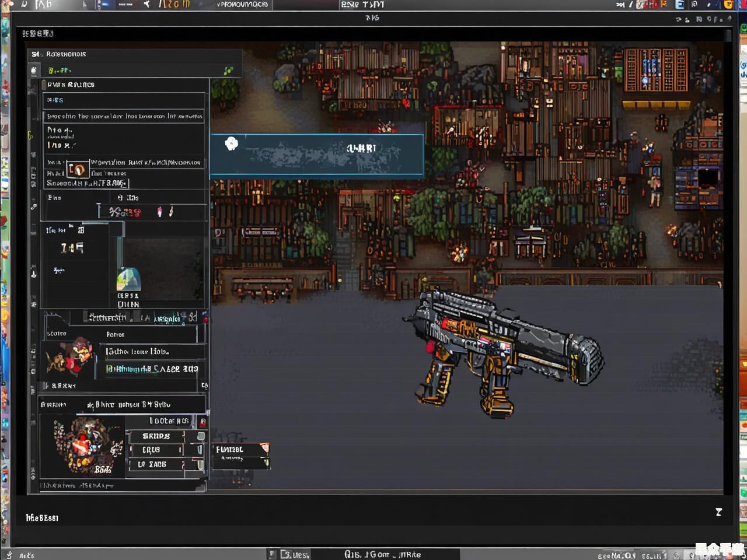The image size is (747, 560).
Task: Select the center tab in the top title bar
Action: (362, 5)
